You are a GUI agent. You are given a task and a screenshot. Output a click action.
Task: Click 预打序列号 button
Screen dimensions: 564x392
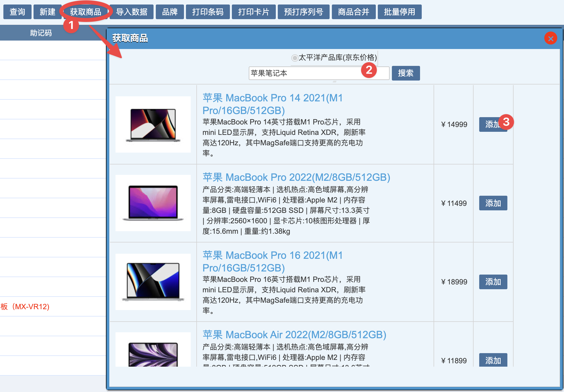[x=303, y=12]
